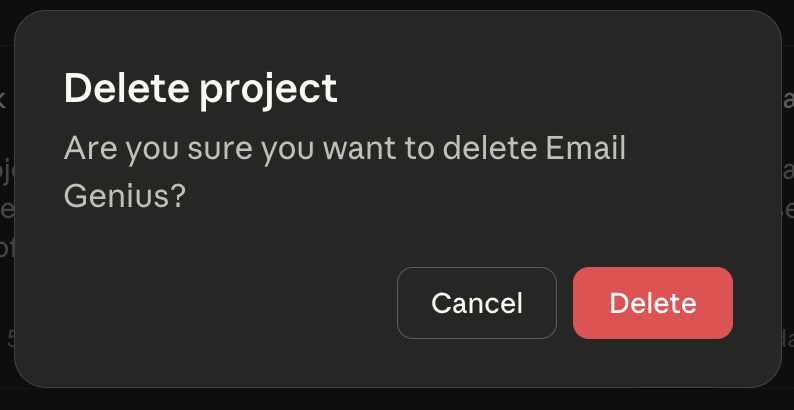794x410 pixels.
Task: Click empty dialog area left of Cancel
Action: pyautogui.click(x=220, y=303)
